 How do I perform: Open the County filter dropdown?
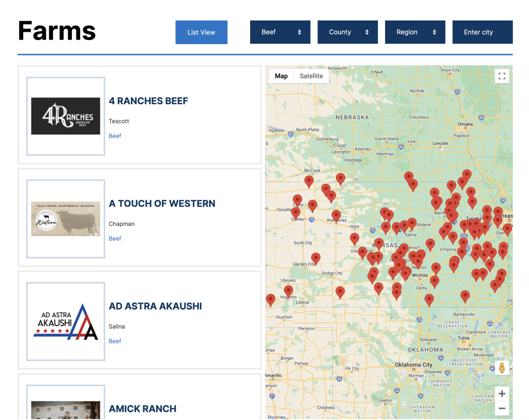348,32
